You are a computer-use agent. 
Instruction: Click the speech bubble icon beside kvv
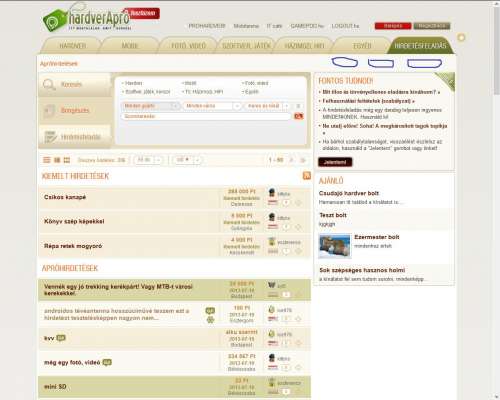pos(61,338)
